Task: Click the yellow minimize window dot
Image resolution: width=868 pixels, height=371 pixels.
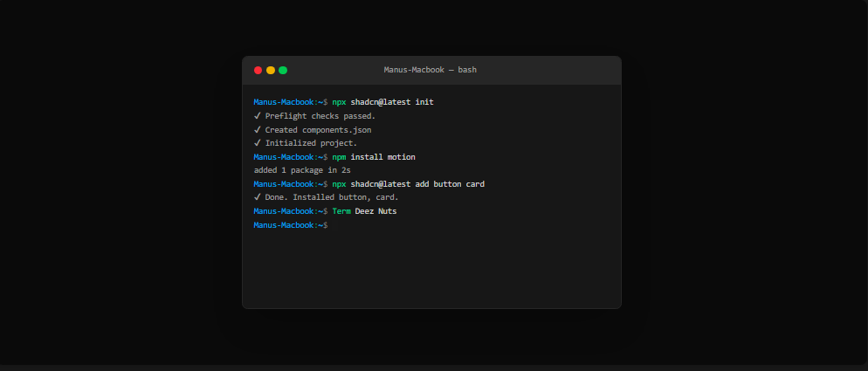Action: click(x=271, y=71)
